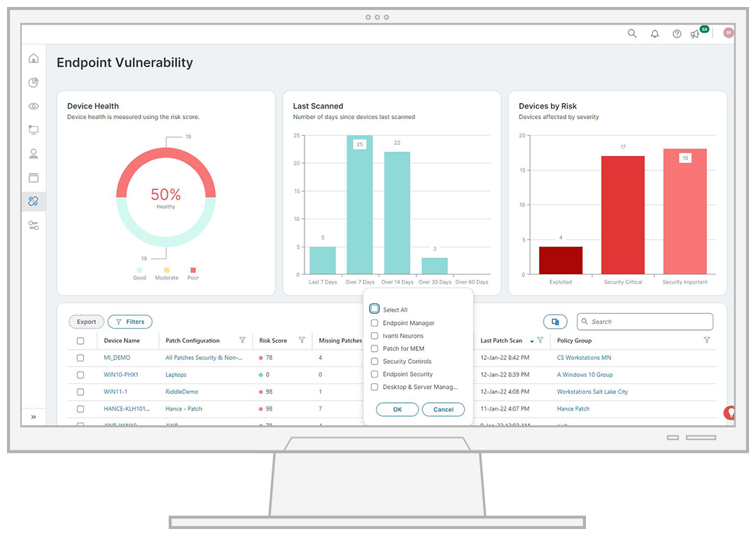Check Endpoint Security filter option
756x536 pixels.
pyautogui.click(x=374, y=374)
